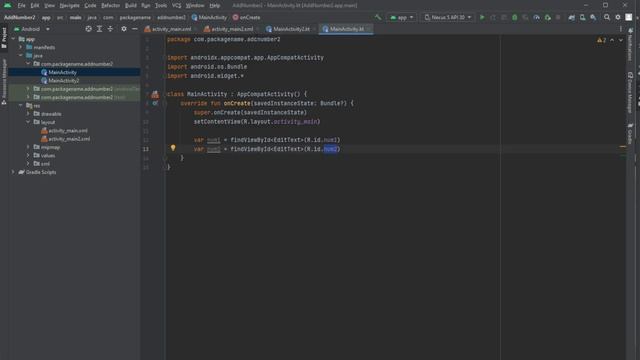This screenshot has width=640, height=360.
Task: Open the app run configuration dropdown
Action: coord(402,17)
